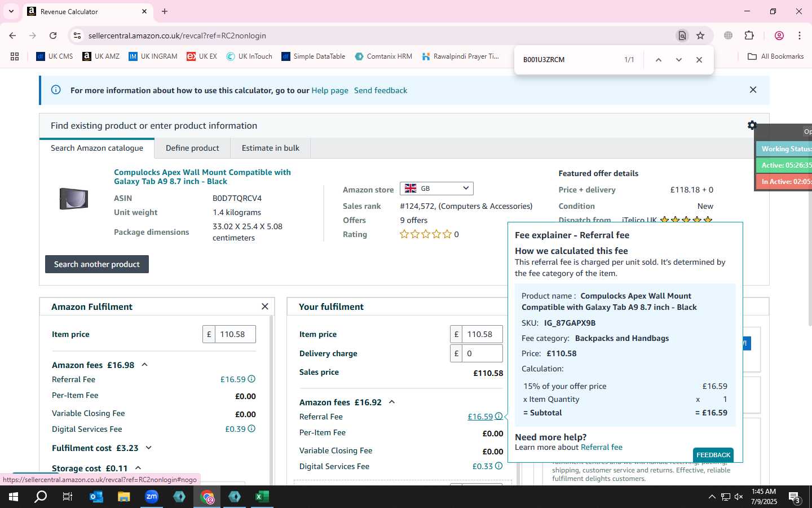Close the Revenue Calculator tab
This screenshot has height=508, width=812.
pyautogui.click(x=144, y=11)
